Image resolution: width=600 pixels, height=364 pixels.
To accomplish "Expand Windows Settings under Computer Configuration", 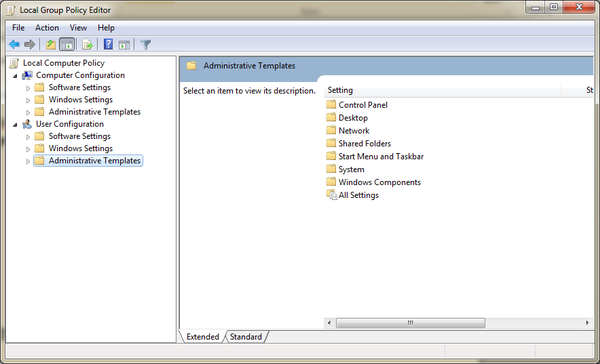I will point(28,101).
